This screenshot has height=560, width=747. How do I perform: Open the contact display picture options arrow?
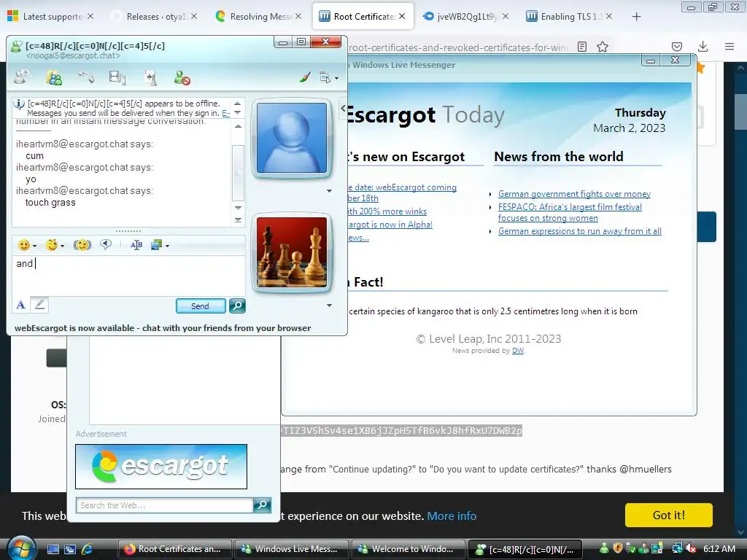[x=329, y=191]
